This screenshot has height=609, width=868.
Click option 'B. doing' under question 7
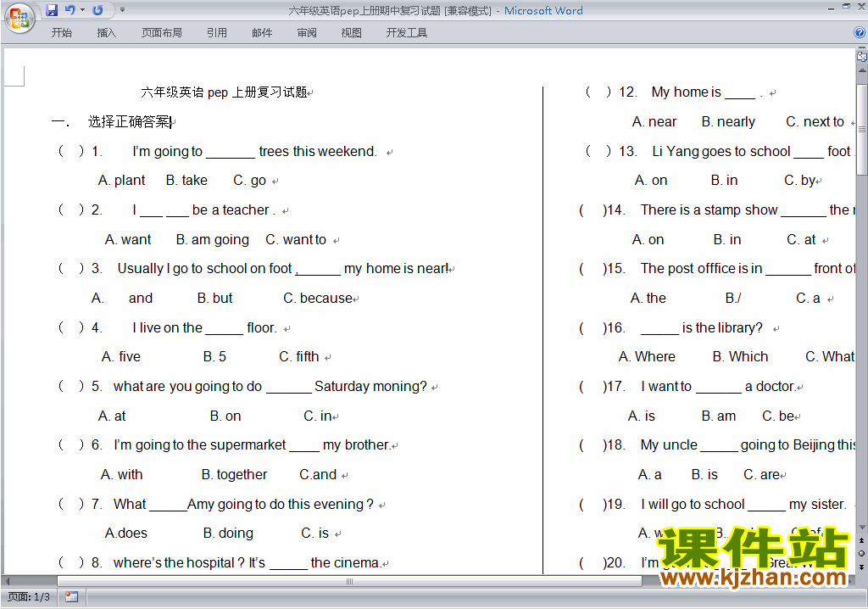[228, 534]
